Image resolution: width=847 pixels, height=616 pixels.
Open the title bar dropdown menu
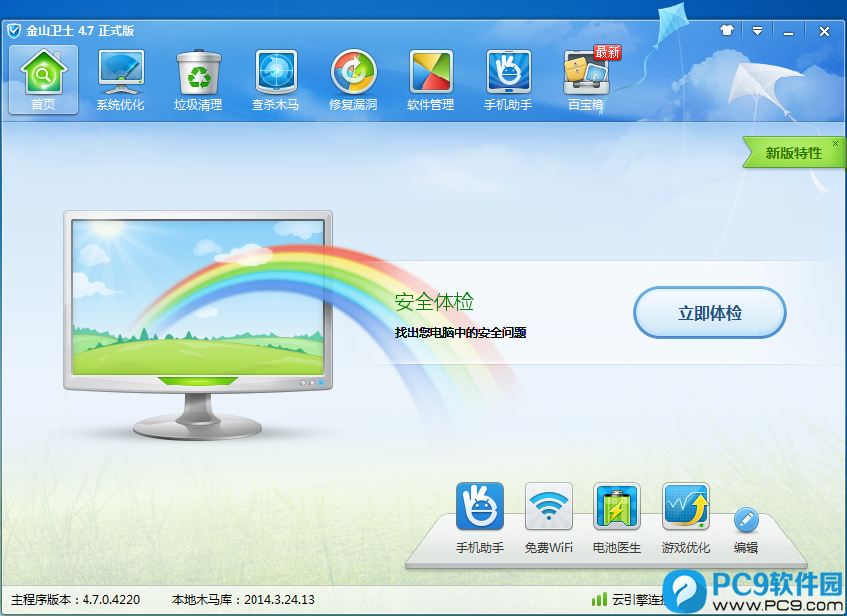pos(757,31)
